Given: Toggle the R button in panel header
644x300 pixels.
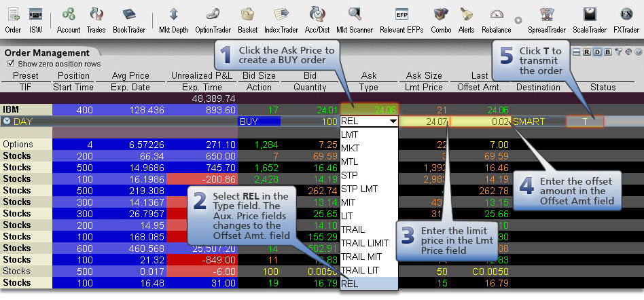Looking at the screenshot, I should [587, 52].
